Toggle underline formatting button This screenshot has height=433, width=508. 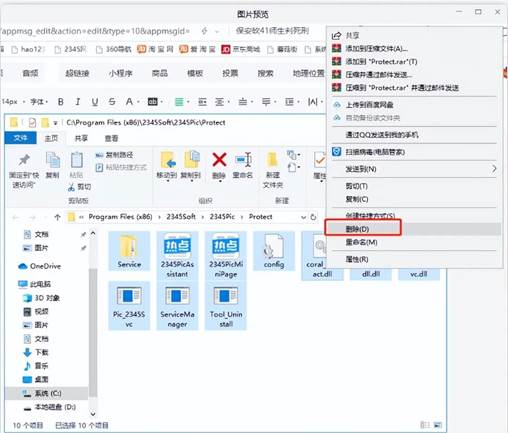coord(95,102)
